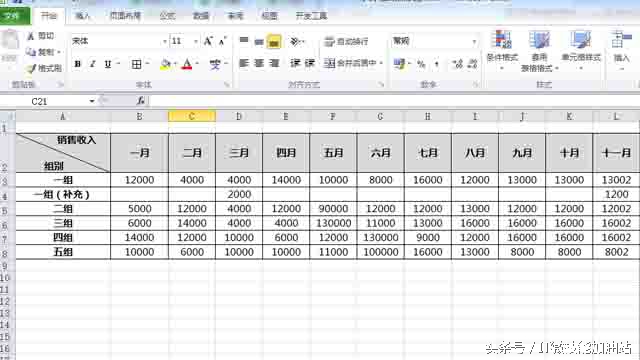
Task: Align text right
Action: [x=274, y=63]
